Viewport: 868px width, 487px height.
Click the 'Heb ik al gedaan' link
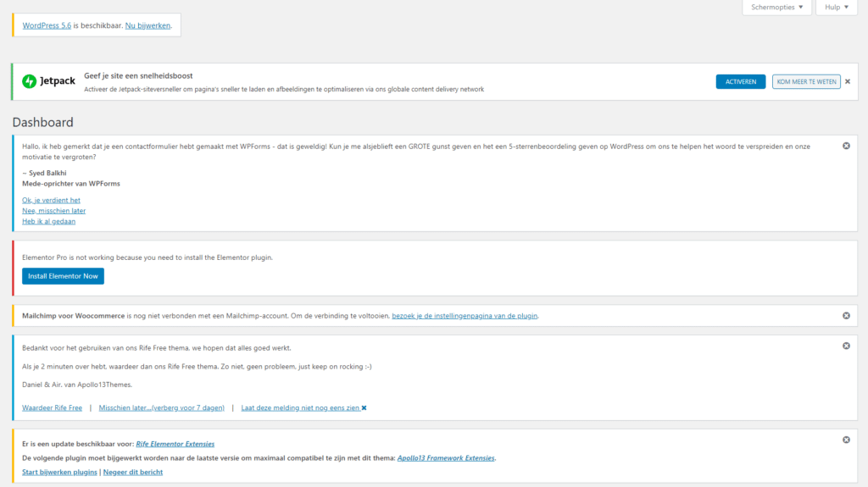click(x=48, y=221)
